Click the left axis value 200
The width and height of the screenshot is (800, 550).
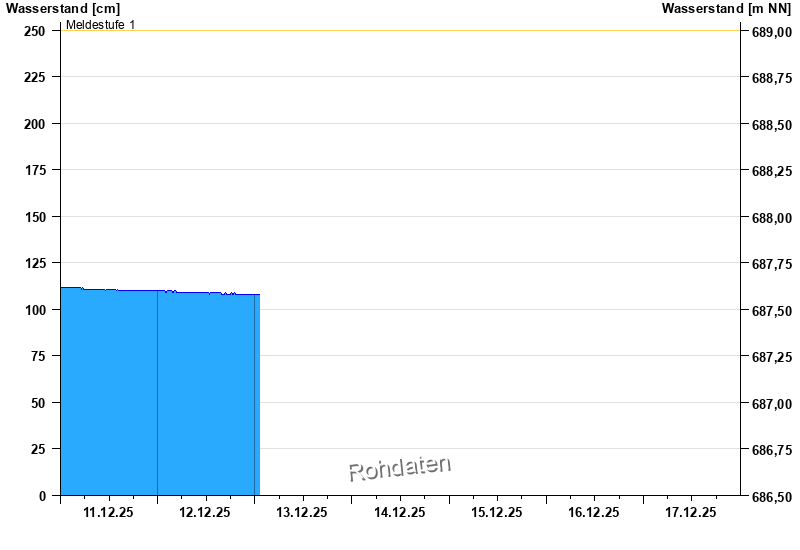(x=35, y=124)
